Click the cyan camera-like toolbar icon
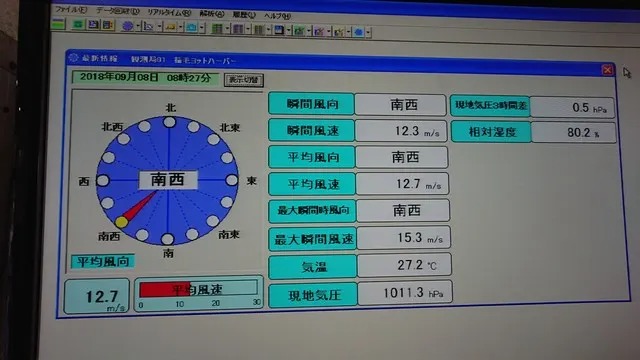 coord(191,28)
